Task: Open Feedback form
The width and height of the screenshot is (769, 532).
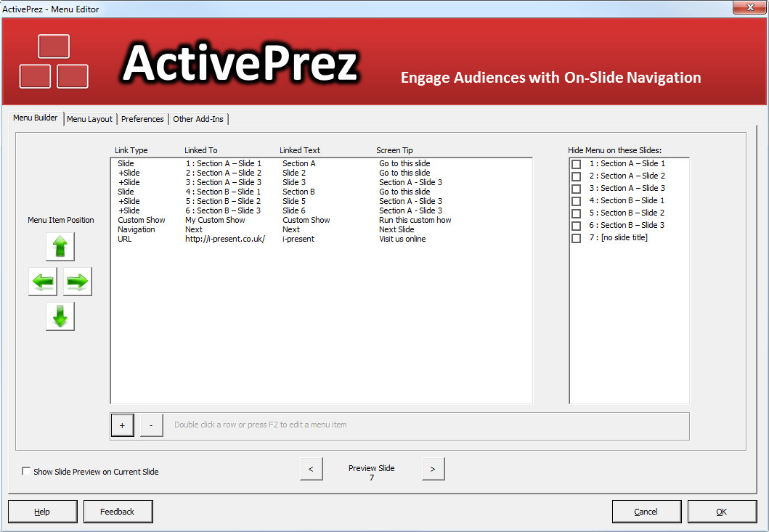Action: tap(118, 512)
